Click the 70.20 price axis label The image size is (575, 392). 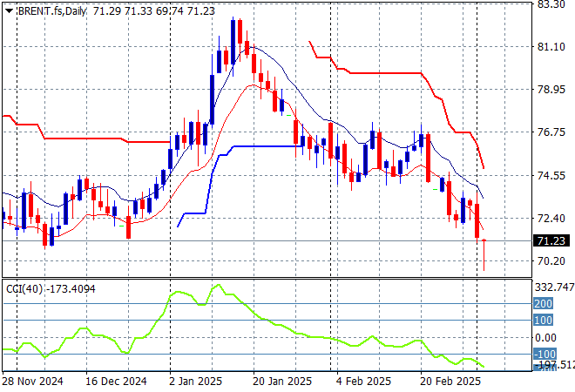tap(552, 261)
